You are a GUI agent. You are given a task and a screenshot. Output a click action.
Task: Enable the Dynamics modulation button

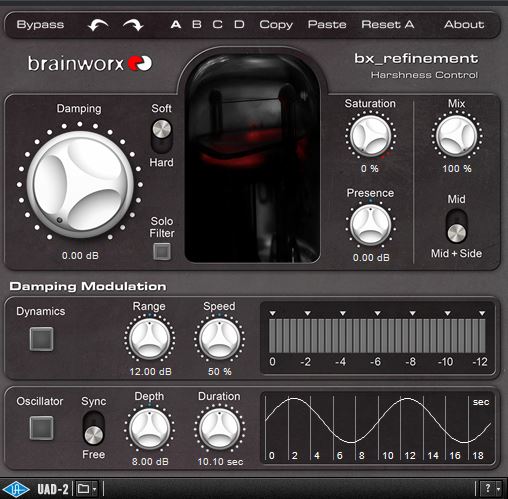[41, 339]
